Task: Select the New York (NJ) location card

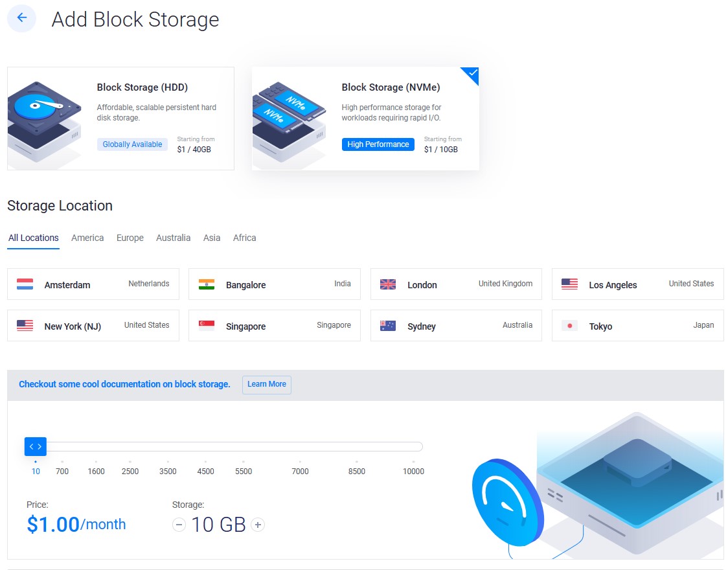Action: (93, 325)
